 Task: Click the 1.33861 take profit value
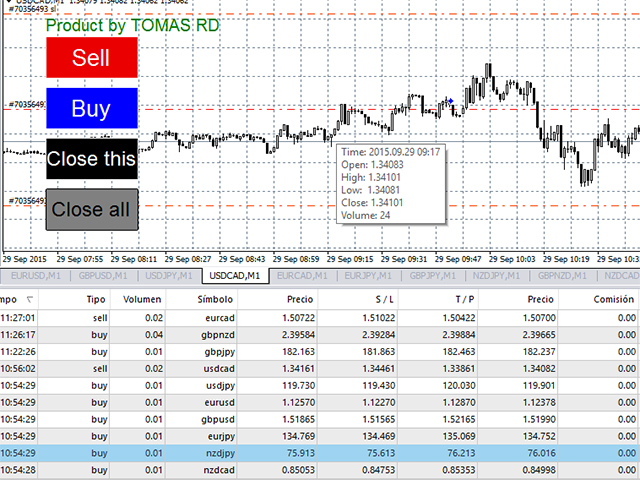pos(459,369)
